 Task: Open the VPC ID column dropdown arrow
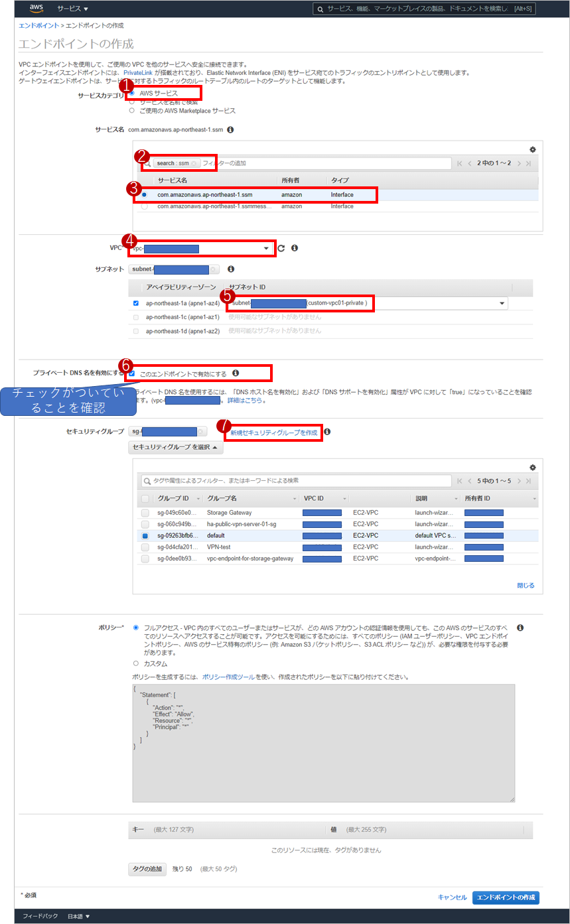345,499
